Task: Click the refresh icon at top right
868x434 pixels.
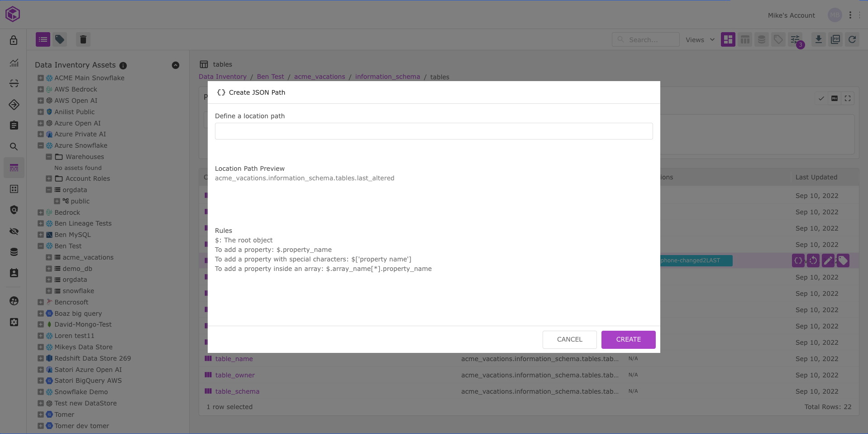Action: pos(852,40)
